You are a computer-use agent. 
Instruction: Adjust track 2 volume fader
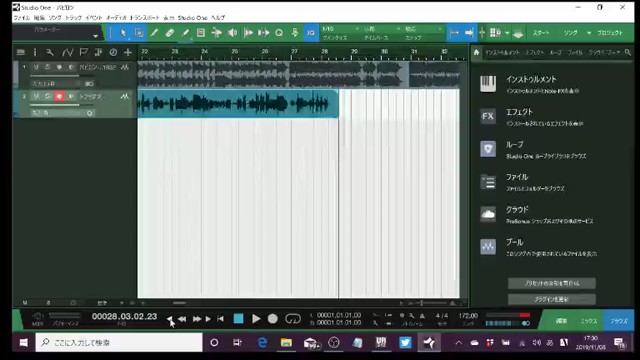coord(63,105)
